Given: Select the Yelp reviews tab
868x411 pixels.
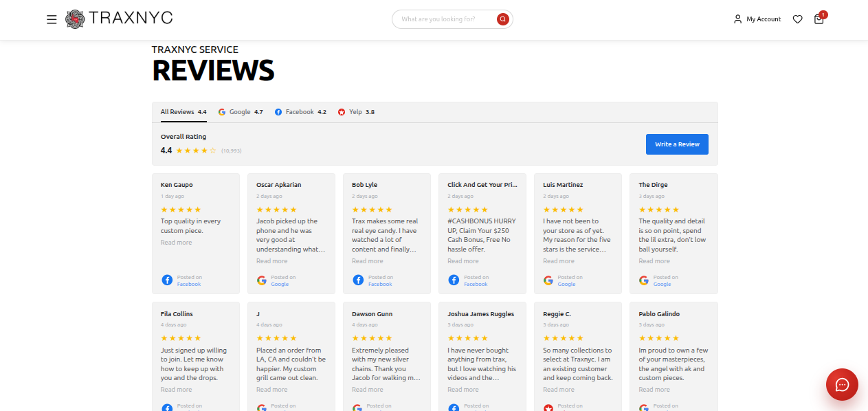Looking at the screenshot, I should pos(356,112).
